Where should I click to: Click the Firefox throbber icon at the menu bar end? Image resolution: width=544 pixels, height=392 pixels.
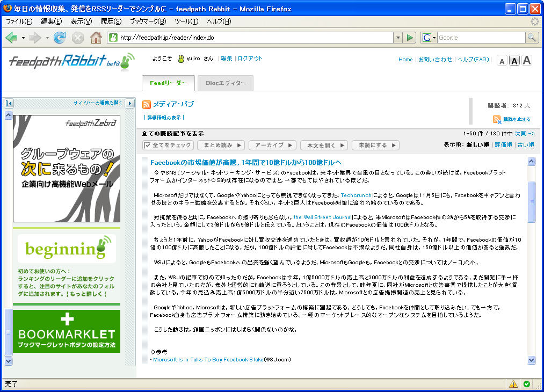tap(535, 21)
